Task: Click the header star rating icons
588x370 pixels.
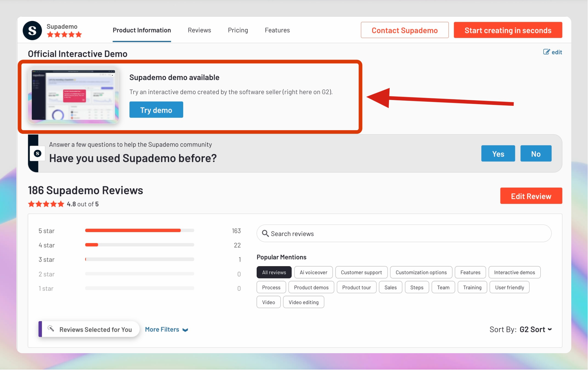Action: click(x=64, y=35)
